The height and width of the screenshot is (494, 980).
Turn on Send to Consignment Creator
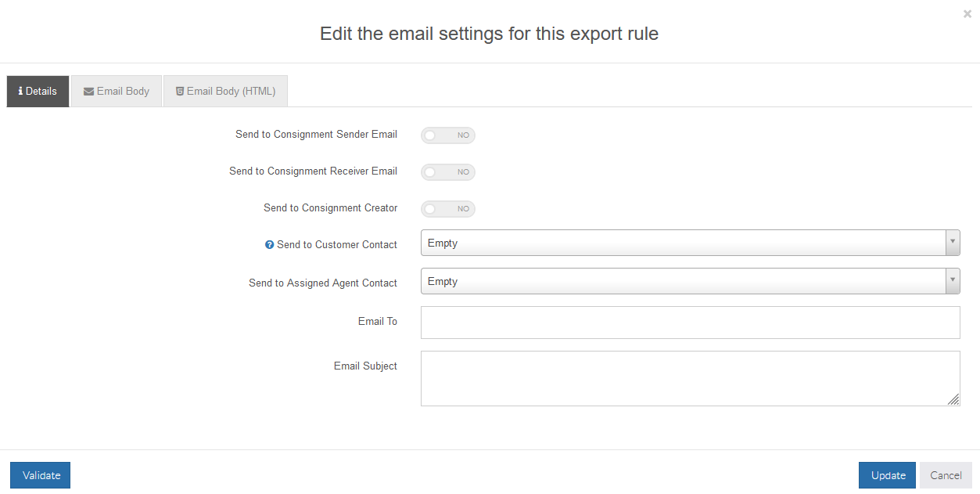pyautogui.click(x=447, y=209)
